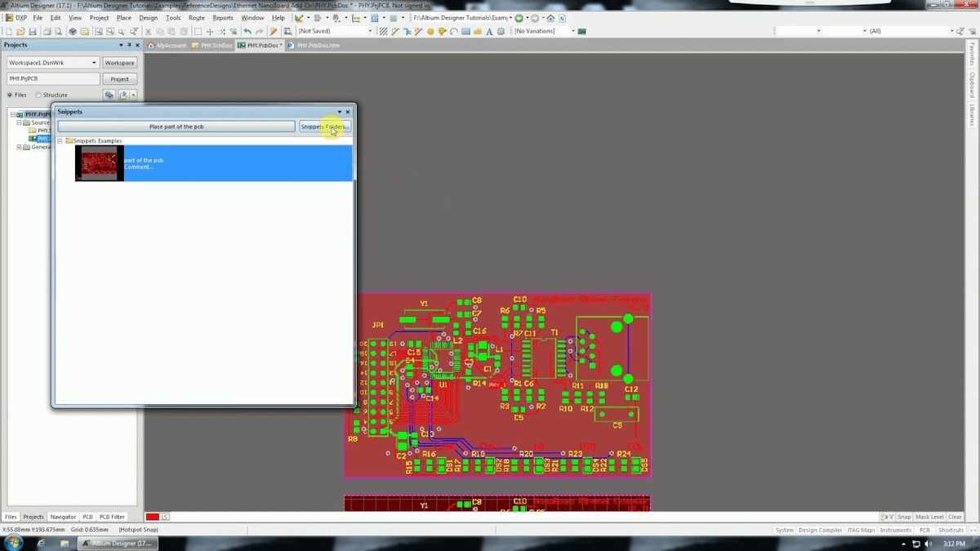Open the Workspace1.DsnWrk dropdown

(92, 62)
